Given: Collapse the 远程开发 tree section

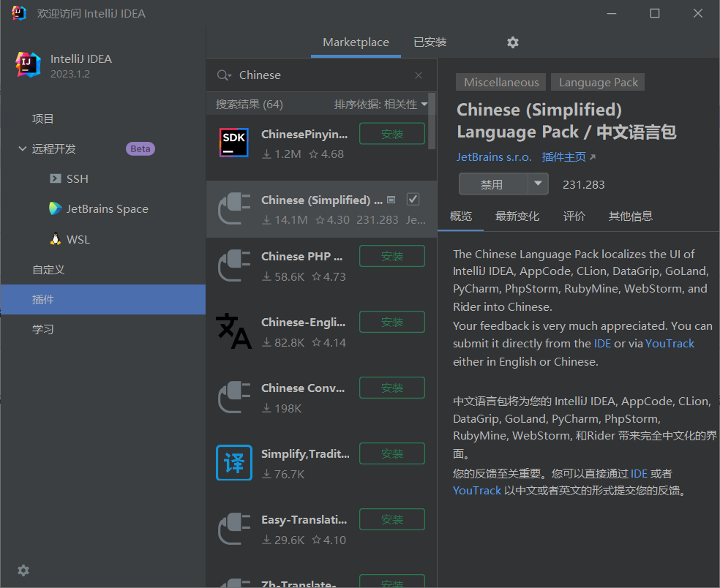Looking at the screenshot, I should (x=22, y=148).
